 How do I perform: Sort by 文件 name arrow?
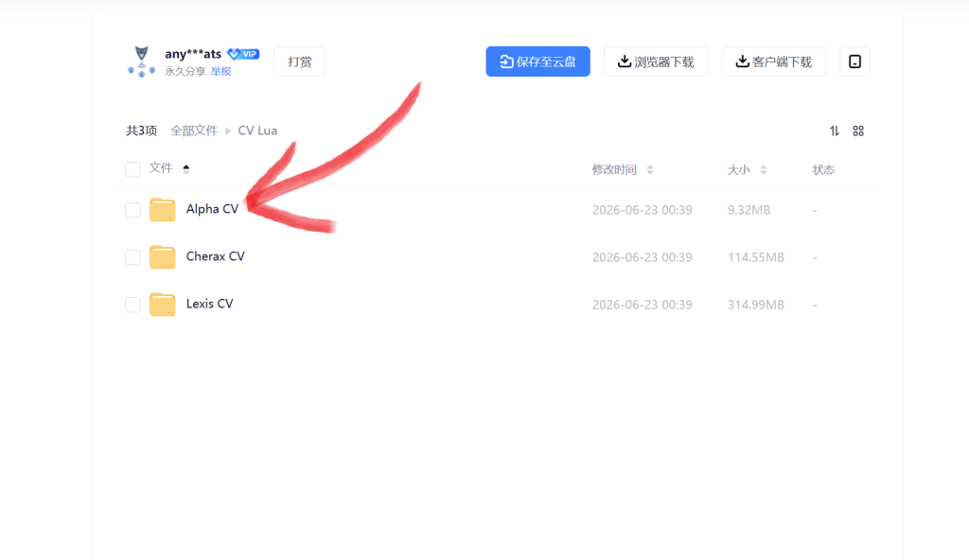tap(186, 168)
